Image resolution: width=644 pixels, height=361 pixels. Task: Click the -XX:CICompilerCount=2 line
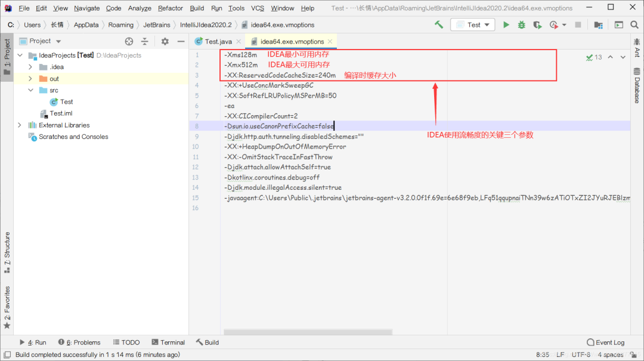point(261,116)
